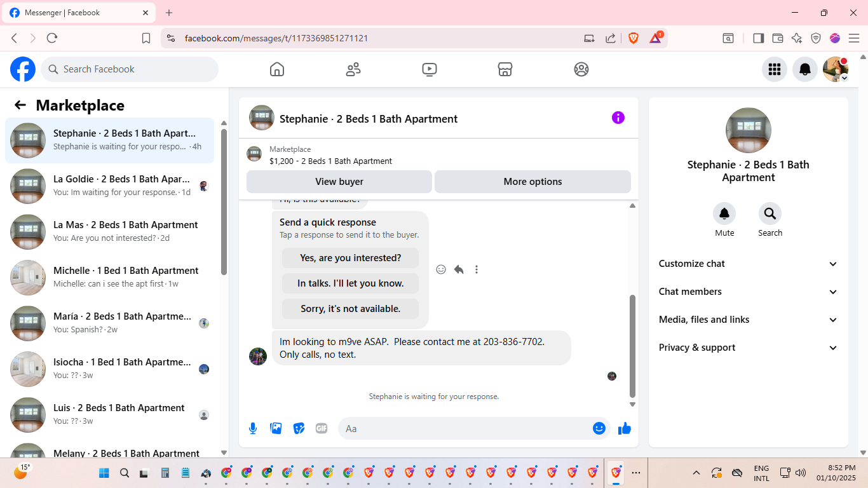Click the sender's avatar beside the phone number message
The height and width of the screenshot is (488, 868).
tap(258, 356)
